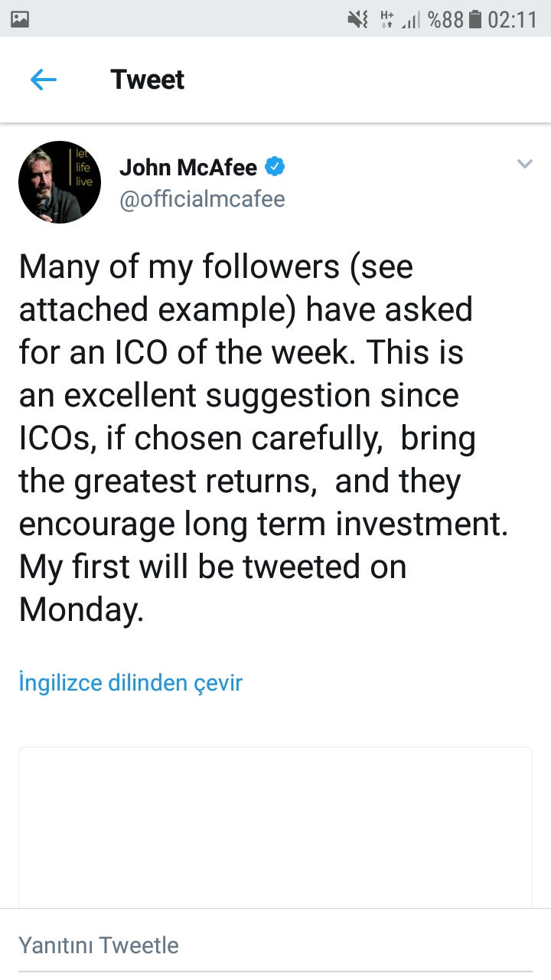Click the John McAfee display name

(x=188, y=166)
